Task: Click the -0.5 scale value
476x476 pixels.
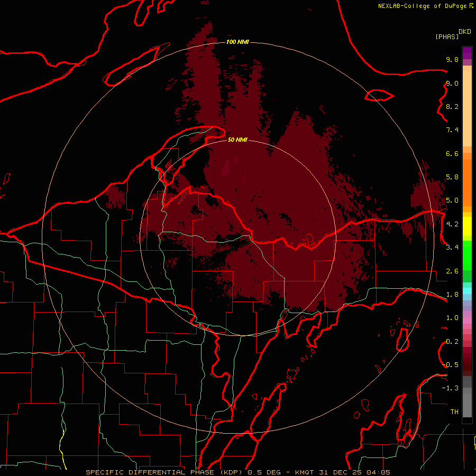Action: click(450, 365)
